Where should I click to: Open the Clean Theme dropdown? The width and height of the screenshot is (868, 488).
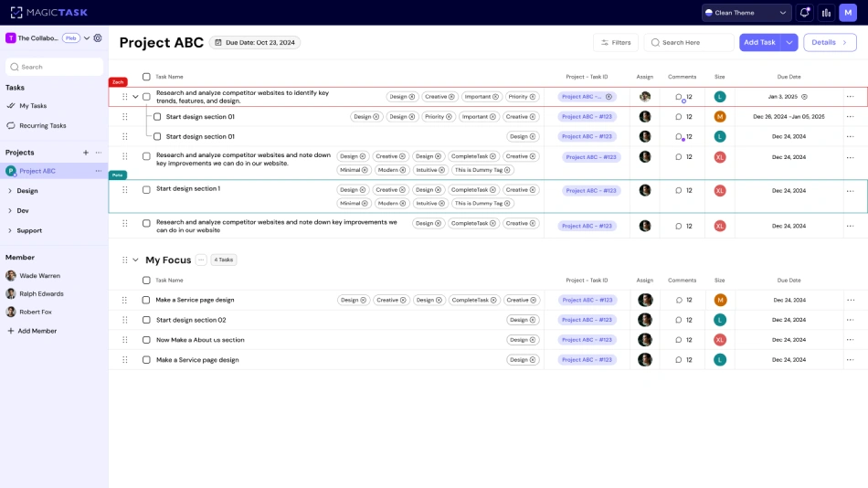[x=746, y=13]
